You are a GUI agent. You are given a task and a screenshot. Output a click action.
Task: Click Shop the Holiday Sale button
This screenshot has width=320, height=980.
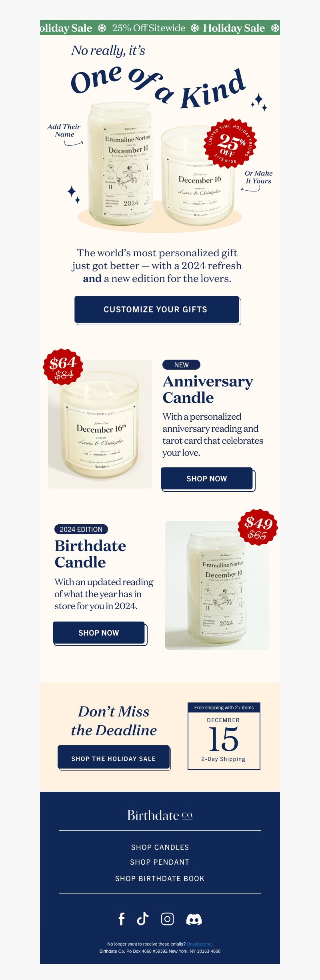tap(114, 757)
